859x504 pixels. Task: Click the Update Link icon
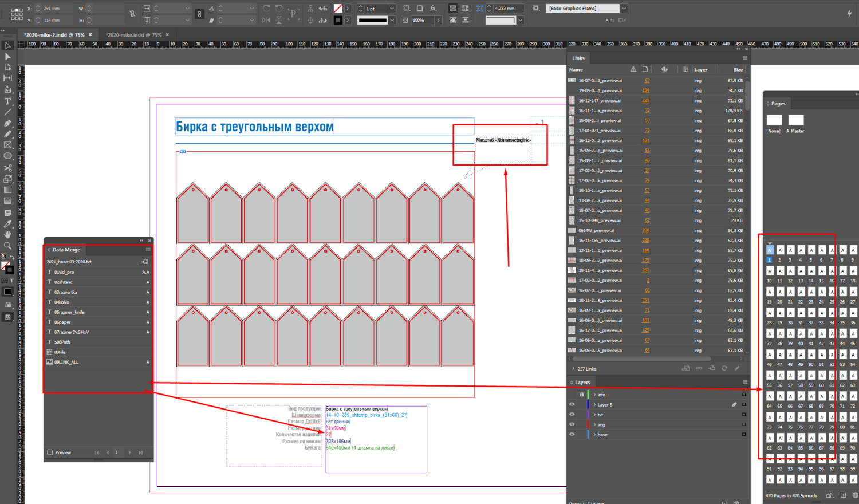tap(724, 368)
